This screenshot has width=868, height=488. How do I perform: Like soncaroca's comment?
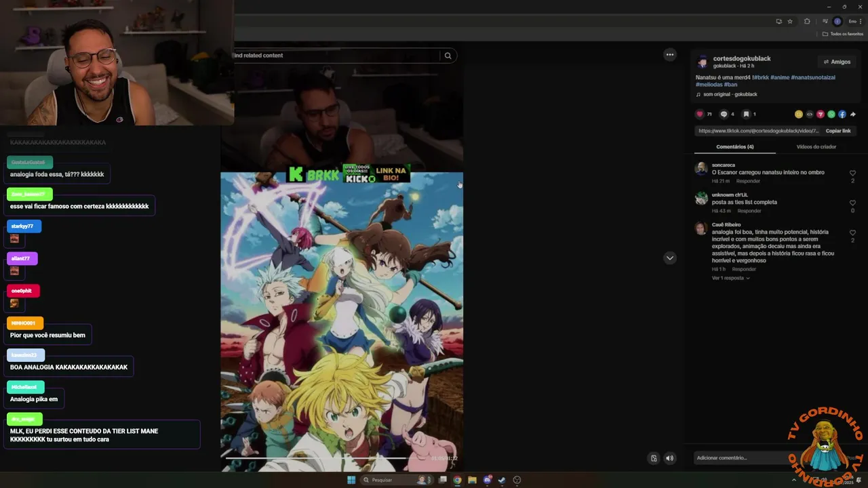coord(852,174)
